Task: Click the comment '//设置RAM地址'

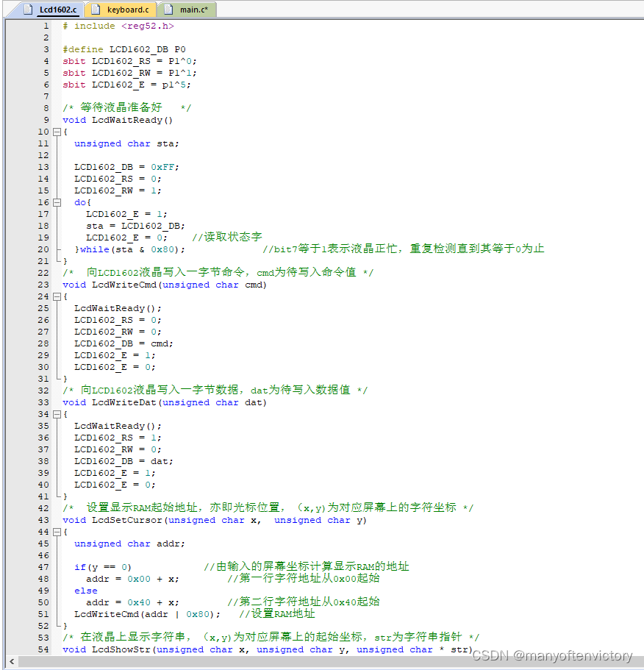Action: click(276, 614)
